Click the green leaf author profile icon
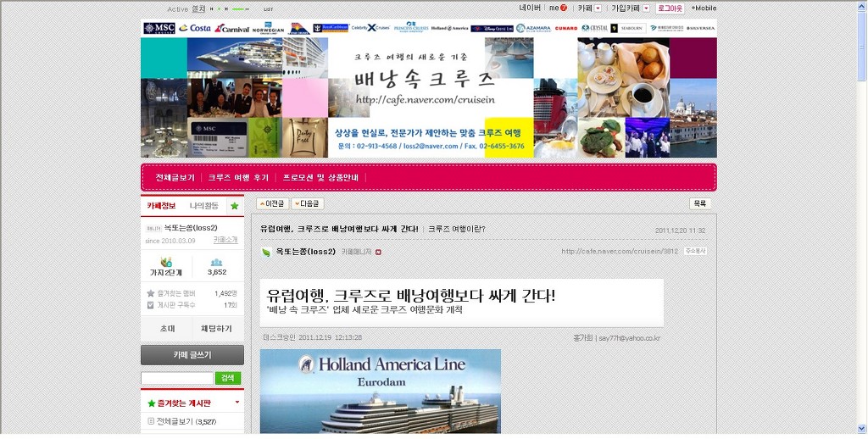The width and height of the screenshot is (868, 439). click(x=266, y=252)
